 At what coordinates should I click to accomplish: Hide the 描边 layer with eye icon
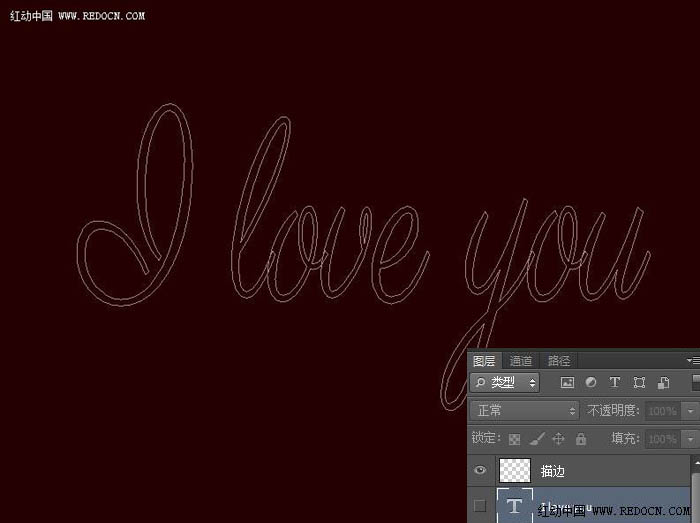click(480, 470)
